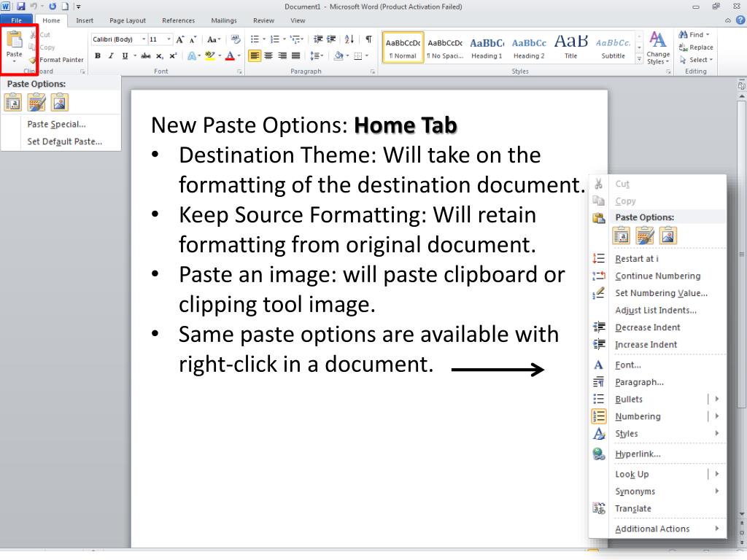Open Font group dialog launcher
747x560 pixels.
(239, 71)
